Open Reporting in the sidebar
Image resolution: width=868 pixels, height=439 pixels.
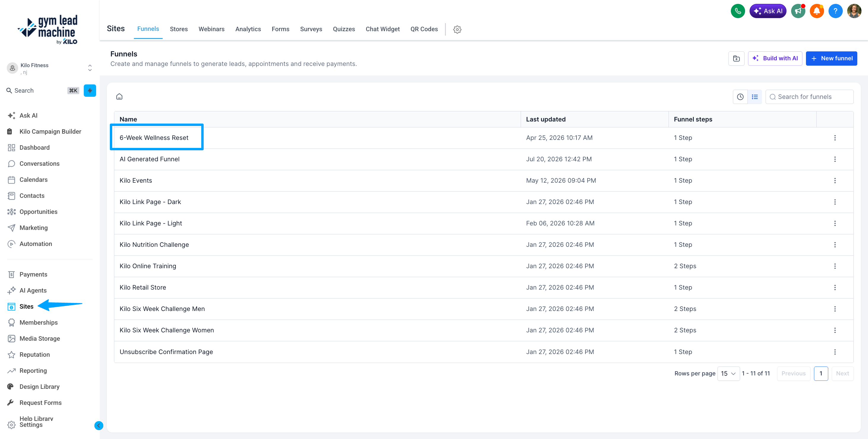tap(33, 371)
